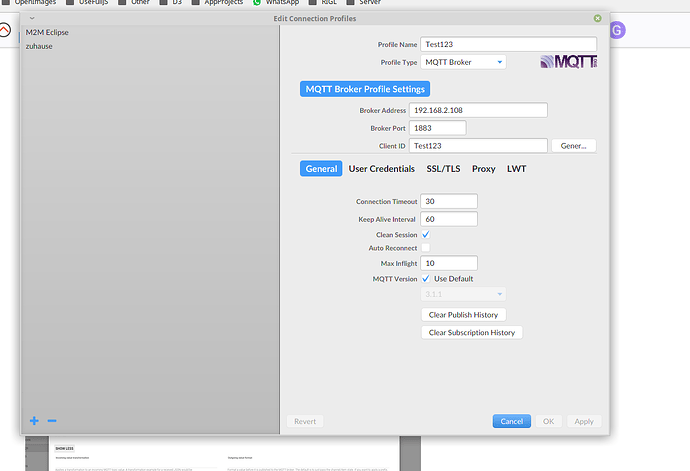690x471 pixels.
Task: Click the Revert button
Action: pos(305,421)
